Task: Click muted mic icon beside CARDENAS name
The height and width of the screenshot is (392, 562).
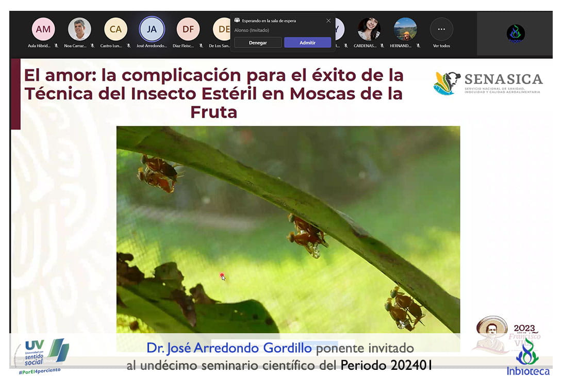Action: (x=382, y=46)
